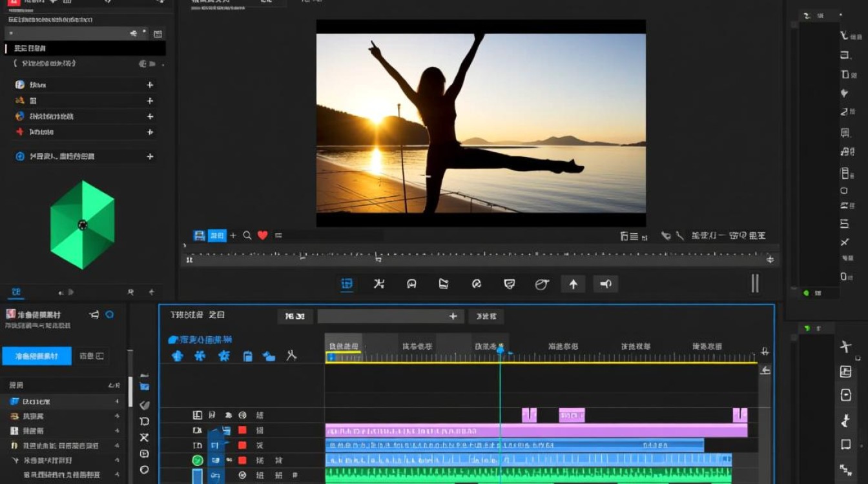Image resolution: width=868 pixels, height=484 pixels.
Task: Click the blue playhead marker on timeline ruler
Action: pos(500,350)
